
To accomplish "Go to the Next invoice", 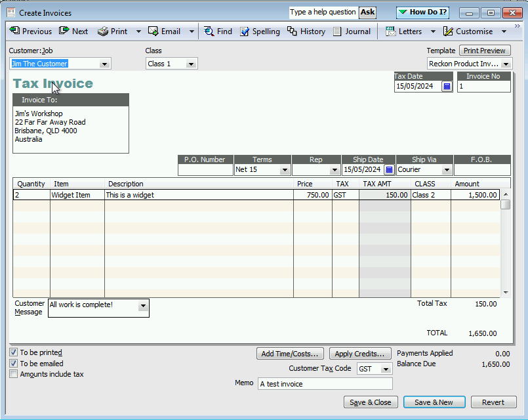I will pos(73,31).
